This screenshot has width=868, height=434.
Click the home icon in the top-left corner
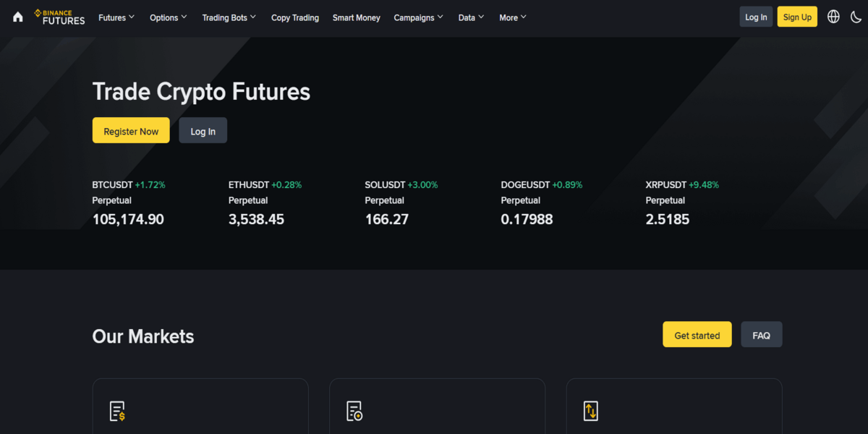point(17,16)
